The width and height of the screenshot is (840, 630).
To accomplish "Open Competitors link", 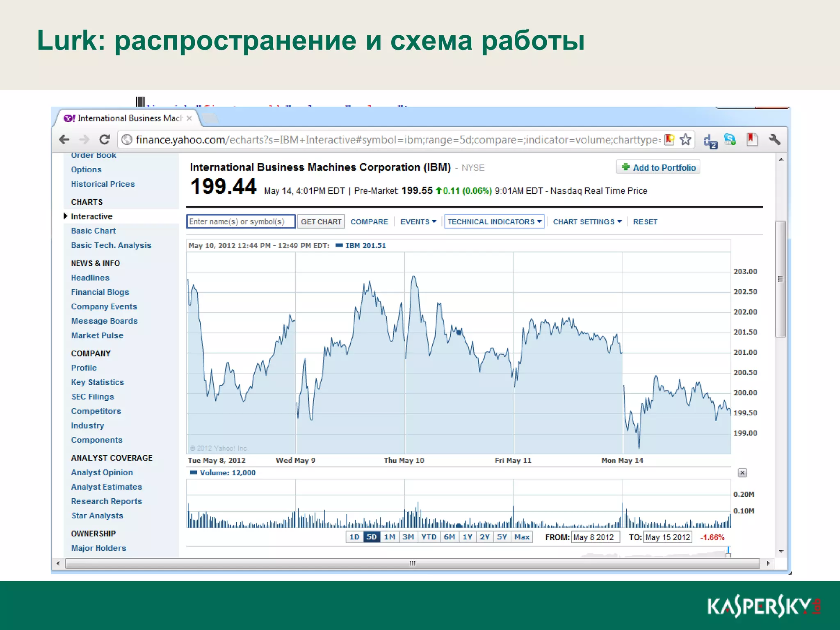I will pos(96,411).
